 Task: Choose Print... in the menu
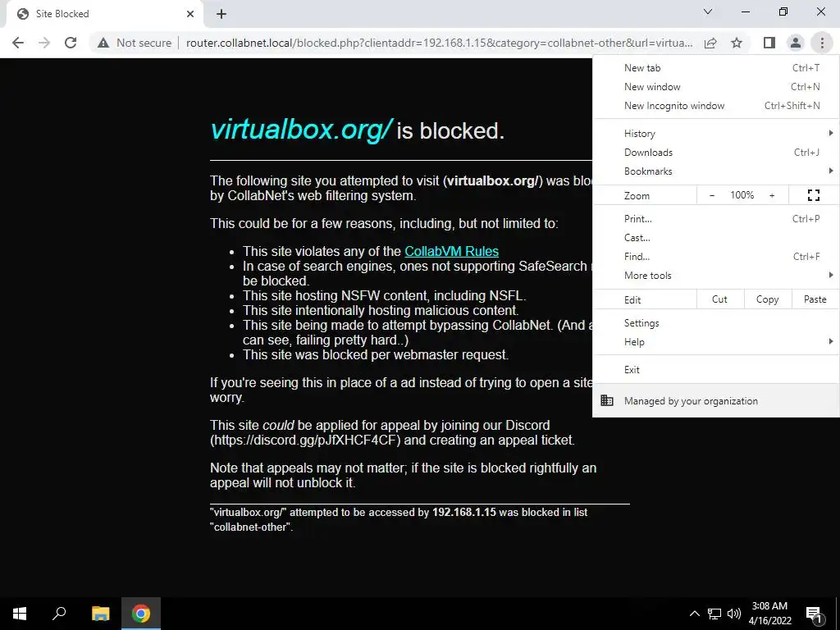[x=715, y=218]
